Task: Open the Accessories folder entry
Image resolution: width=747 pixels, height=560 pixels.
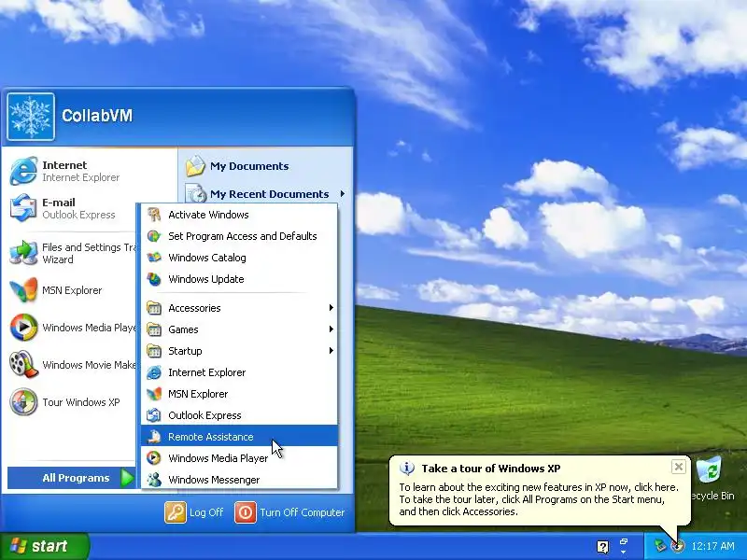Action: pos(239,308)
